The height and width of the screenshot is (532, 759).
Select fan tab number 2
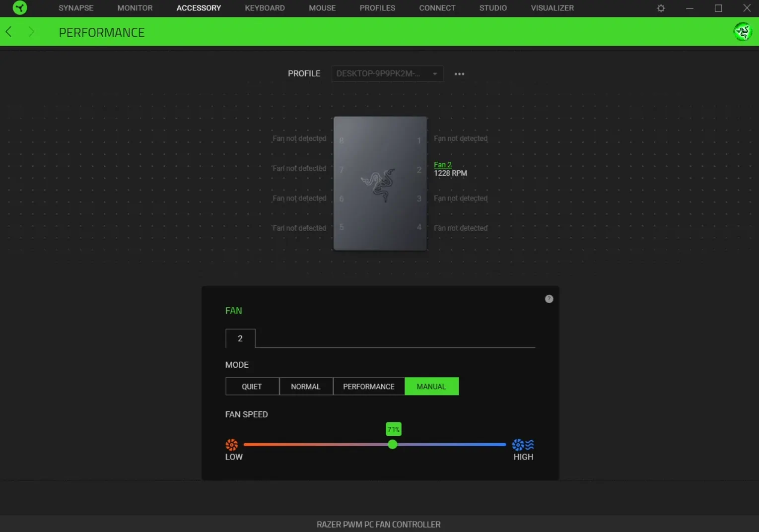click(240, 338)
